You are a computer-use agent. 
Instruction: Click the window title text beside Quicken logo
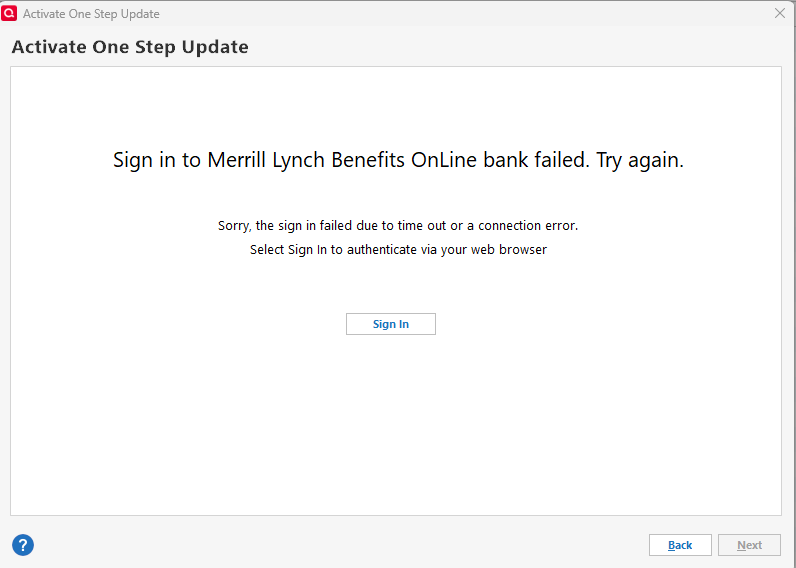coord(91,14)
